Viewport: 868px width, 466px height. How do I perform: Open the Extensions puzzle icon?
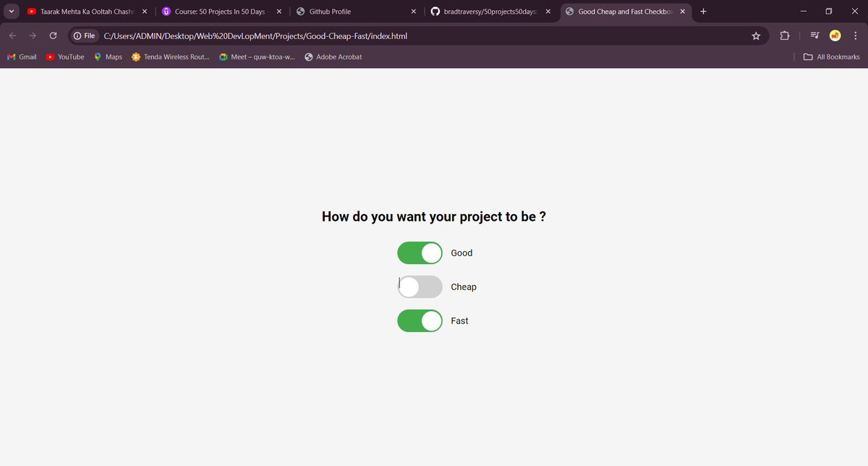pyautogui.click(x=786, y=35)
